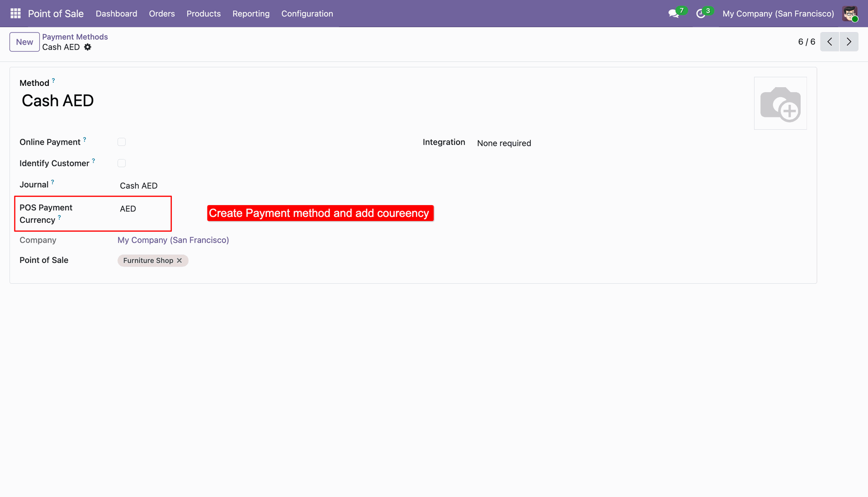Go back to Payment Methods breadcrumb
Viewport: 868px width, 497px height.
(x=75, y=37)
